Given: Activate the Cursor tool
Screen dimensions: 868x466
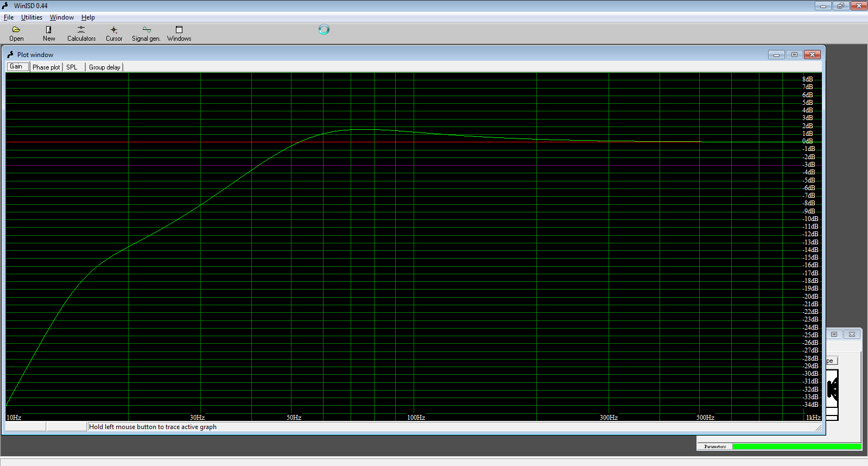Looking at the screenshot, I should pos(114,34).
